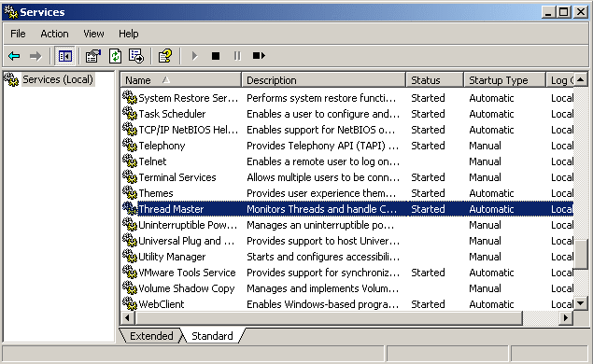Click the Start Service play icon

[x=194, y=56]
